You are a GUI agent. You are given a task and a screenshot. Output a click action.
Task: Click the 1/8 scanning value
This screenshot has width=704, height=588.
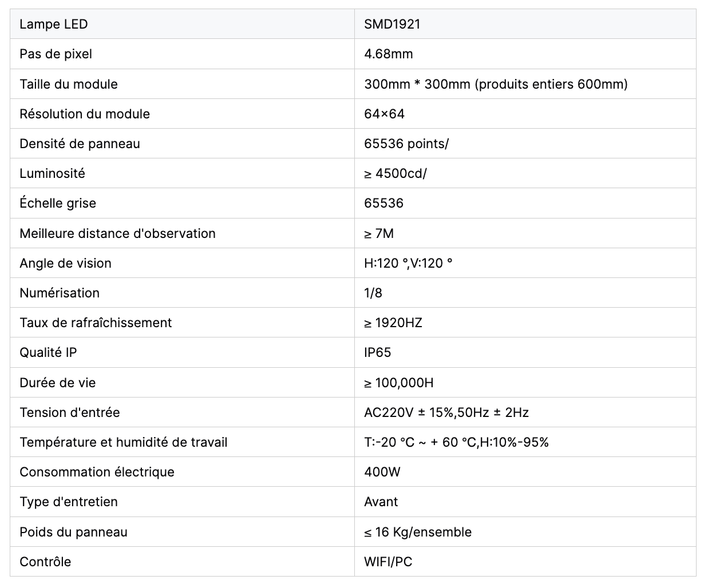pyautogui.click(x=373, y=293)
